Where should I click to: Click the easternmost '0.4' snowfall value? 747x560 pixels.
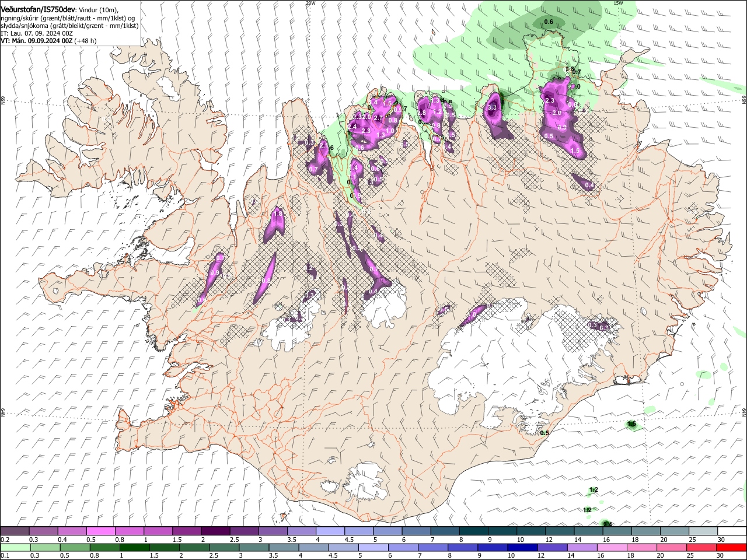click(589, 185)
